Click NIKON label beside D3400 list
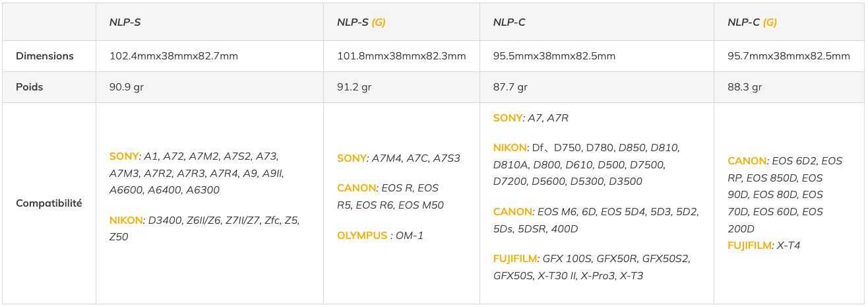This screenshot has width=868, height=307. [126, 221]
